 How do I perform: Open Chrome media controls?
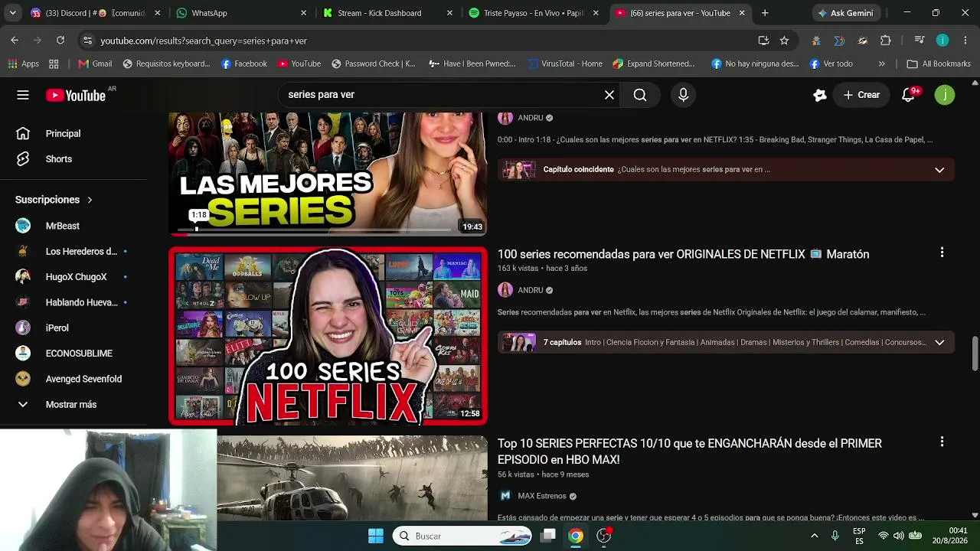(x=920, y=41)
